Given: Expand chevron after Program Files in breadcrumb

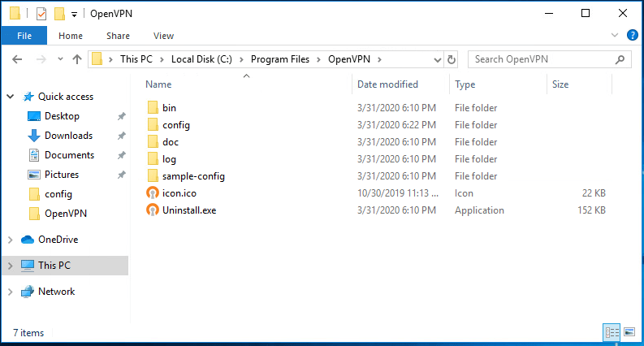Looking at the screenshot, I should tap(318, 59).
